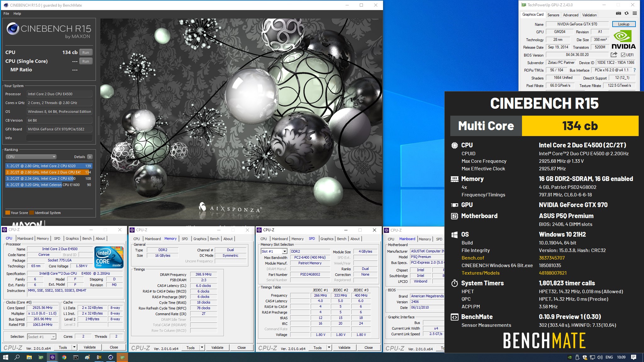Click the Info input field in Cinebench
644x362 pixels.
[x=59, y=138]
